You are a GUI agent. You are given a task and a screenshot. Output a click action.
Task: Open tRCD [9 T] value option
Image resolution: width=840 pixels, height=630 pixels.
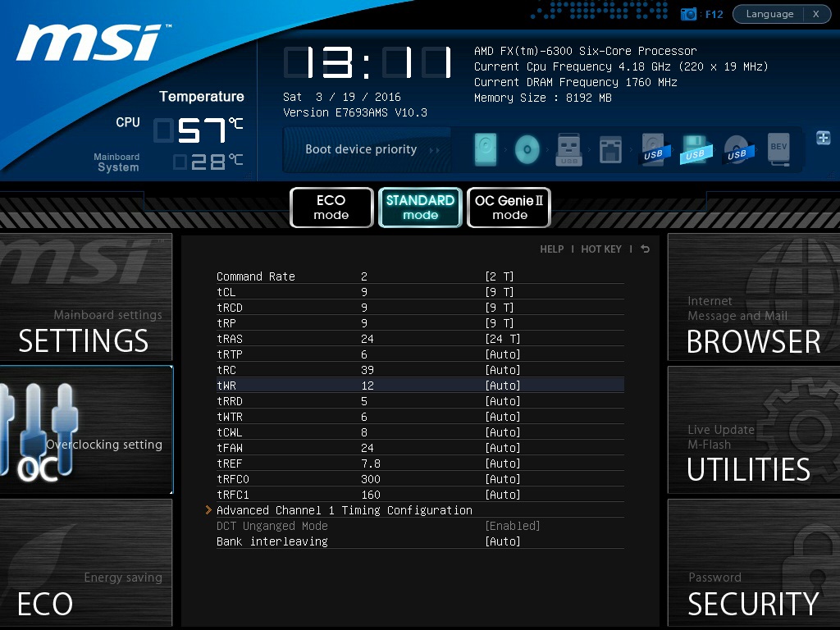point(500,308)
